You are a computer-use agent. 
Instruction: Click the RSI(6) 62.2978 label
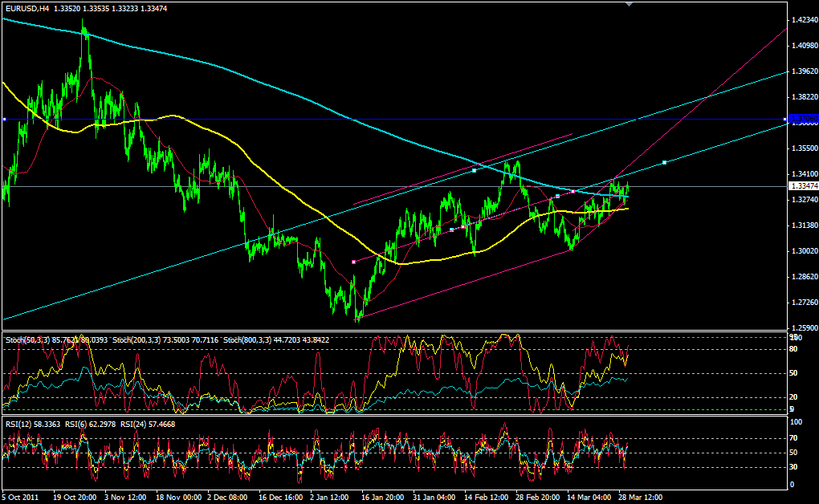[91, 424]
